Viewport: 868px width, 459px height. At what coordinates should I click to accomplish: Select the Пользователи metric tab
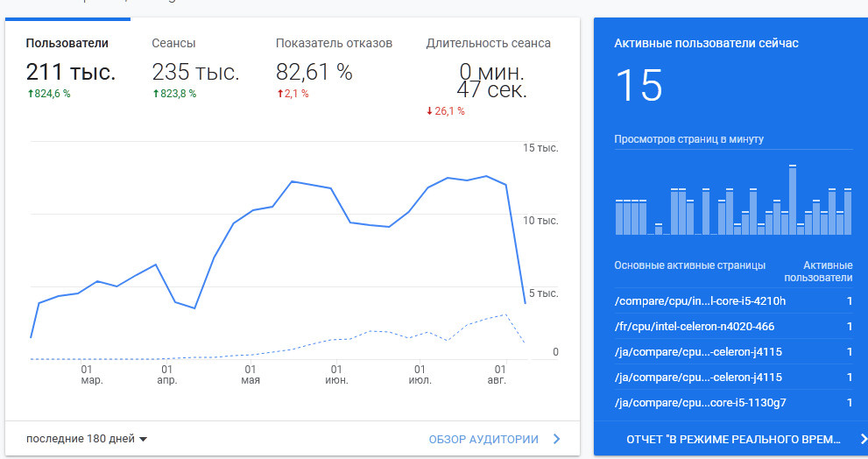[67, 43]
